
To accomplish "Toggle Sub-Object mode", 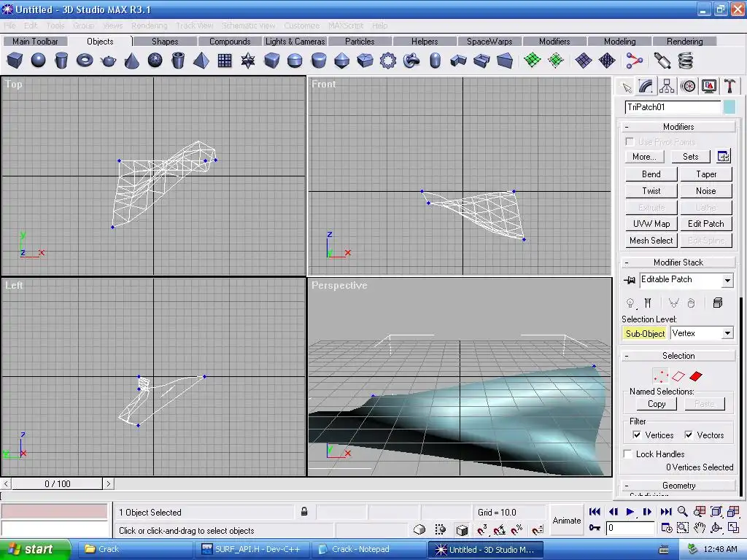I will tap(645, 333).
